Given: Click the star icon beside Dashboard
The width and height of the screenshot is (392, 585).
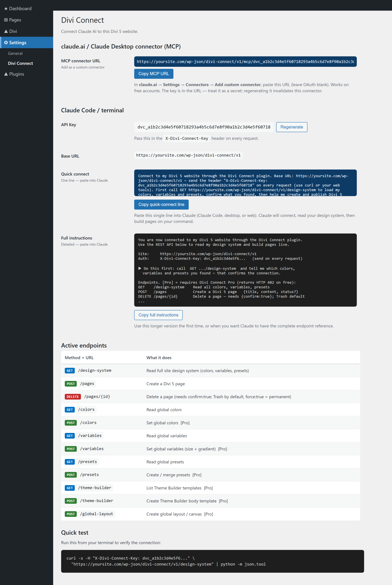Looking at the screenshot, I should pos(6,8).
